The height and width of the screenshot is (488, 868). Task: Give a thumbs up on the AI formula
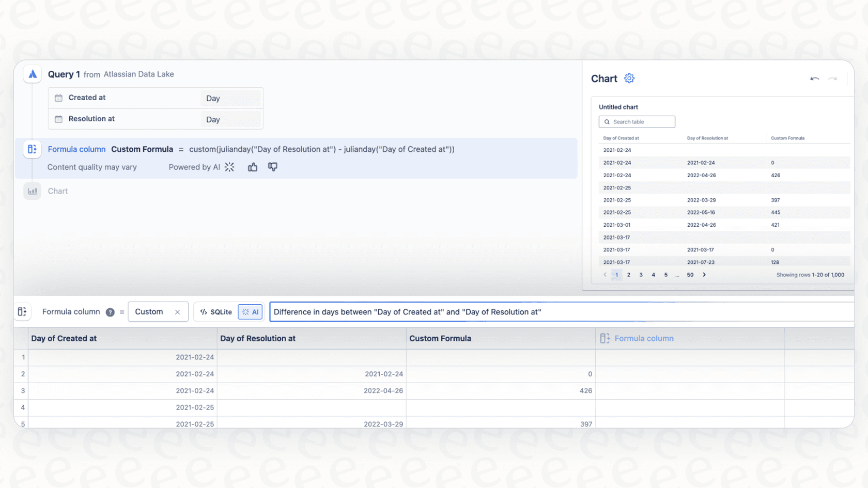[x=253, y=167]
